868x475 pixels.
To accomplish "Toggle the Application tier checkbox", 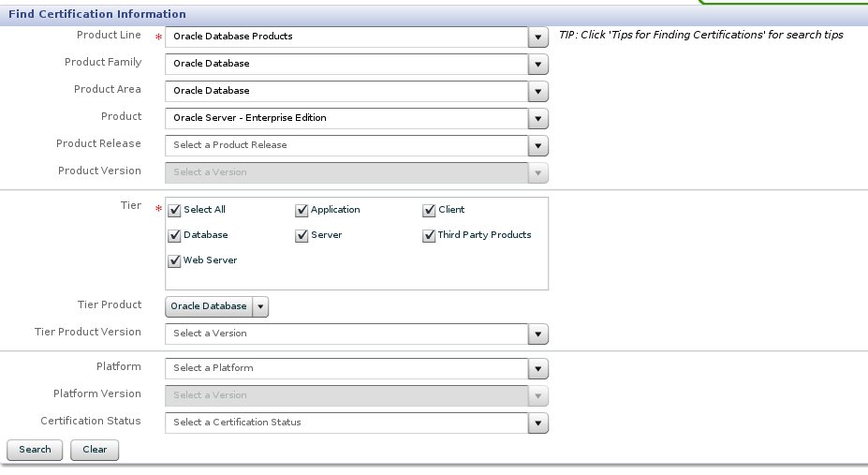I will pyautogui.click(x=302, y=211).
